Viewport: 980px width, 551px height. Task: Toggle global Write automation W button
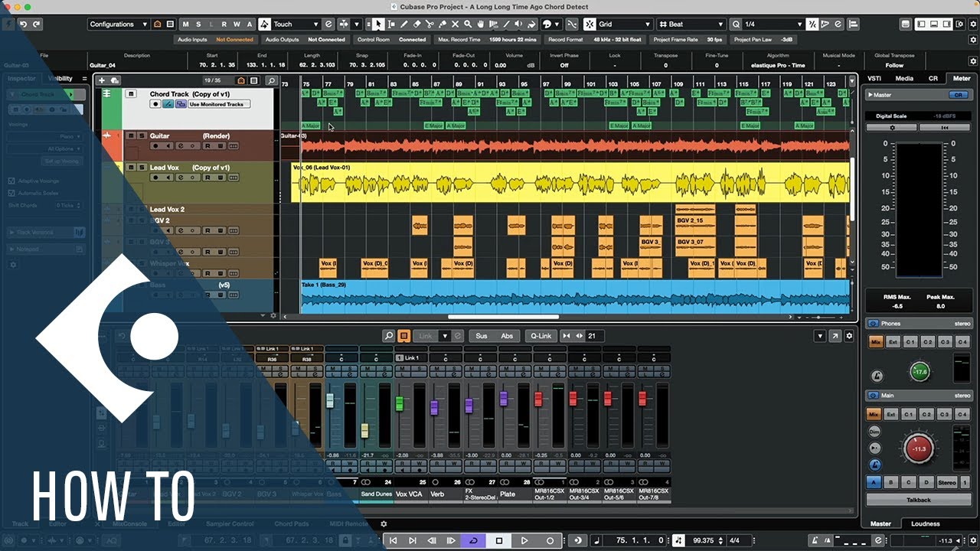237,24
